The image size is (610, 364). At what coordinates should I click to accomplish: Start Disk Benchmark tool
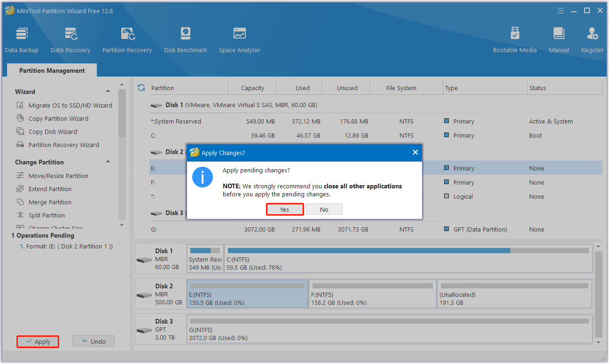[x=186, y=40]
